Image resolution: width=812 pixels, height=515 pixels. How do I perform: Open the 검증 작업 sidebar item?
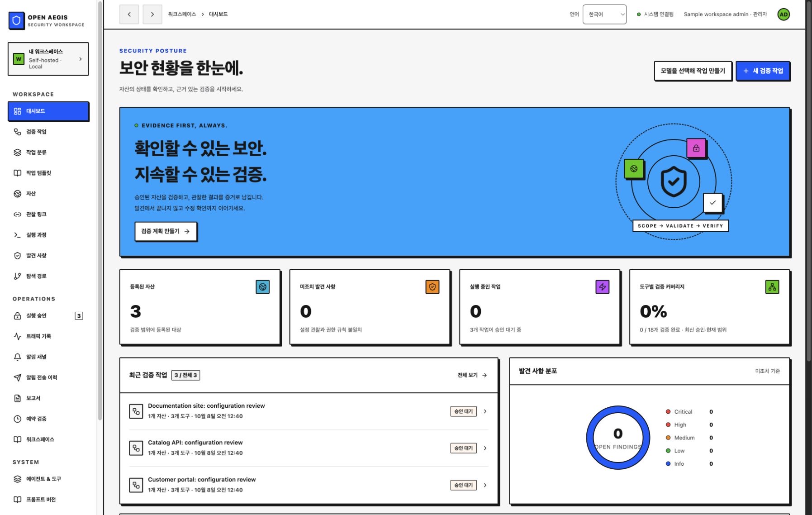click(x=48, y=132)
